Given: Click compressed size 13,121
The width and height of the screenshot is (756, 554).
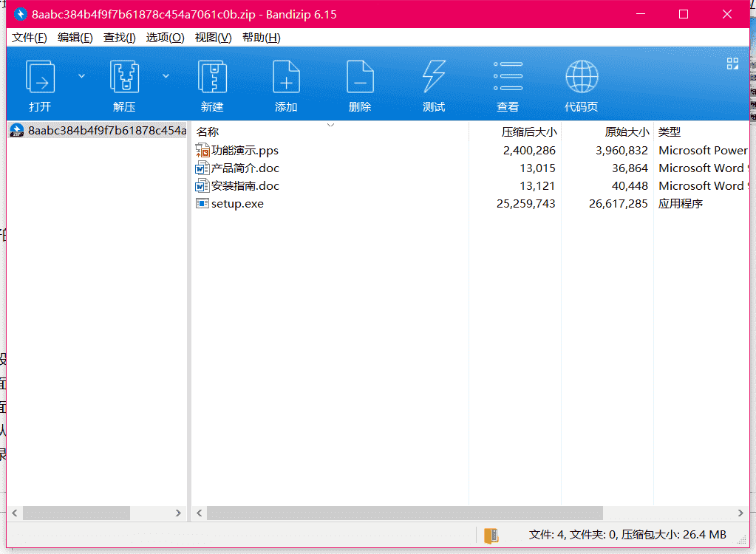Looking at the screenshot, I should pos(537,186).
